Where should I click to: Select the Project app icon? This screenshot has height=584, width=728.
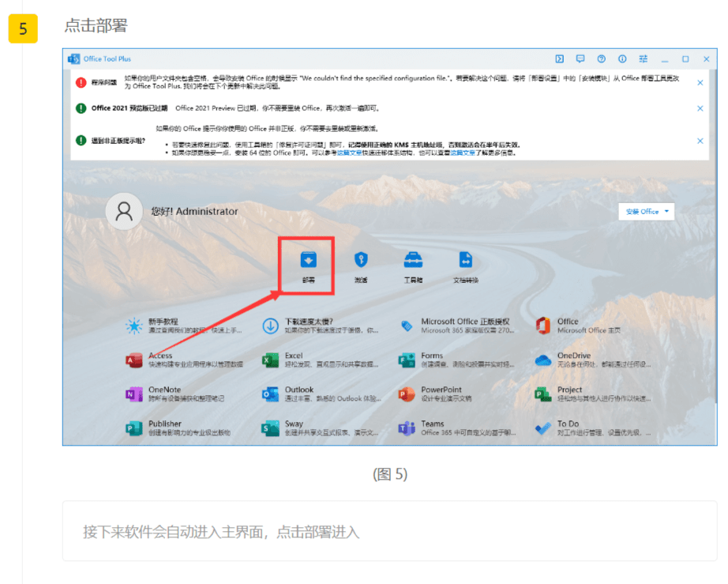click(543, 394)
